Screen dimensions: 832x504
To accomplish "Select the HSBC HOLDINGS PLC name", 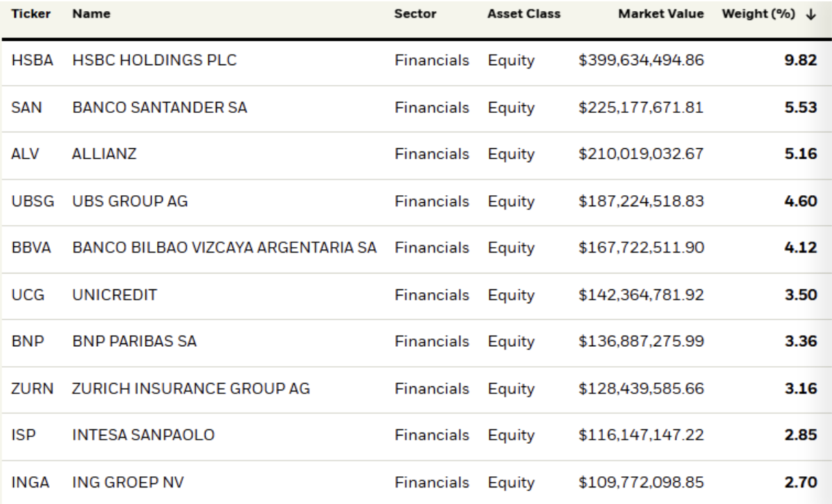I will click(x=154, y=61).
